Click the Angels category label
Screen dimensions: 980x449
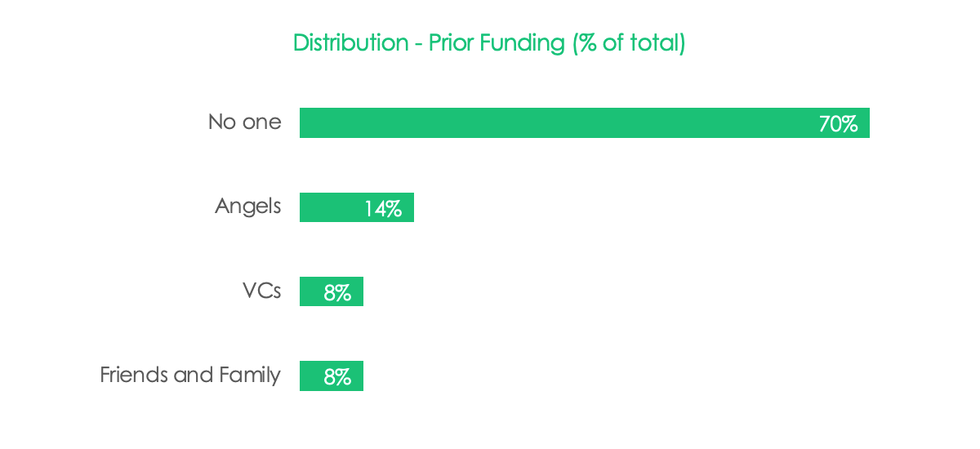pos(248,207)
